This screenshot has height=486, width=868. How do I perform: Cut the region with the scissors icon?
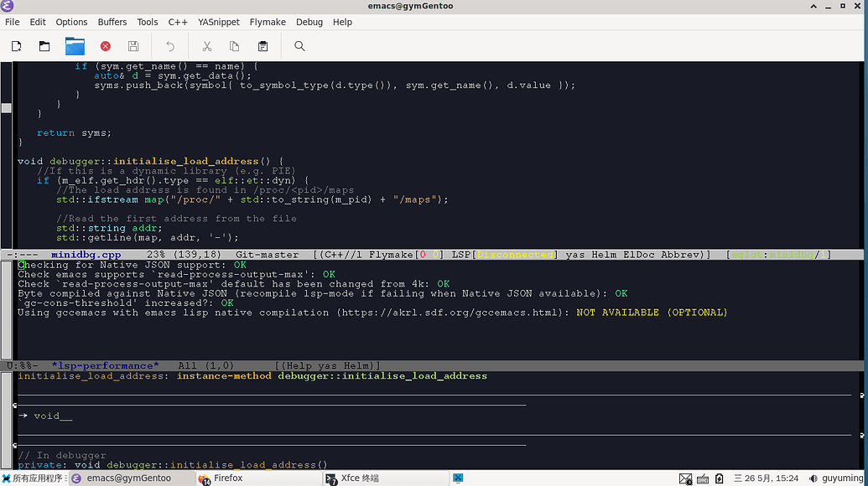pyautogui.click(x=206, y=46)
